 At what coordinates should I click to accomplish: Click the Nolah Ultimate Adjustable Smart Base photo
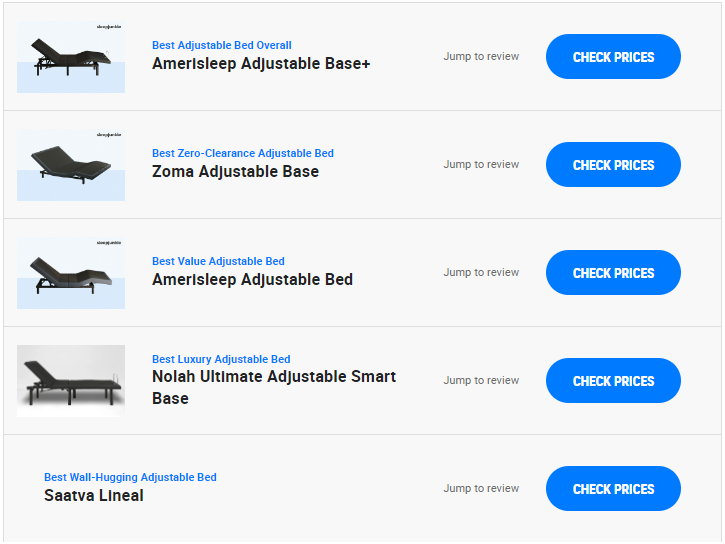point(71,381)
